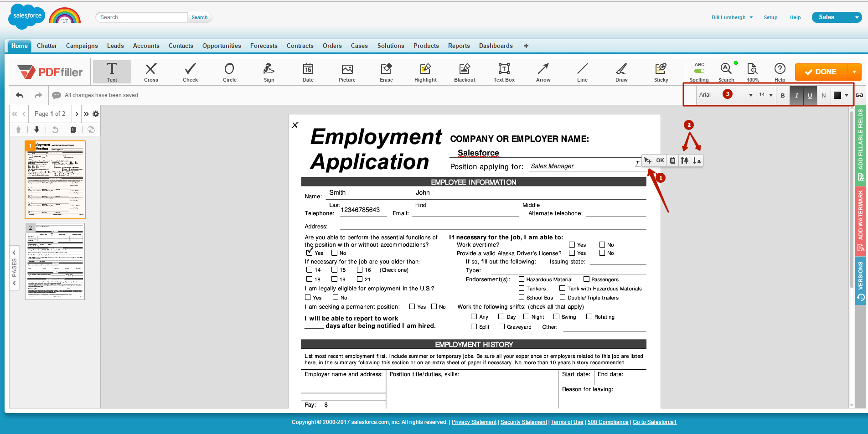Insert a Date stamp
The height and width of the screenshot is (434, 868).
click(308, 72)
